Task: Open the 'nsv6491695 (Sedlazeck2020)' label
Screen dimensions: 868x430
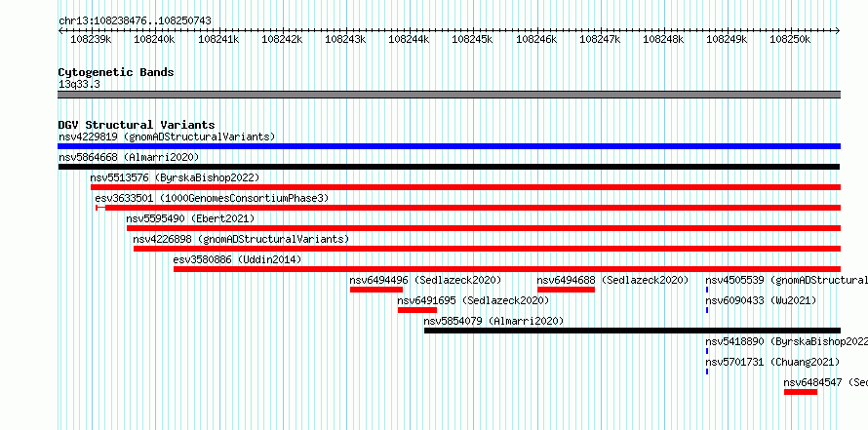Action: [x=473, y=300]
